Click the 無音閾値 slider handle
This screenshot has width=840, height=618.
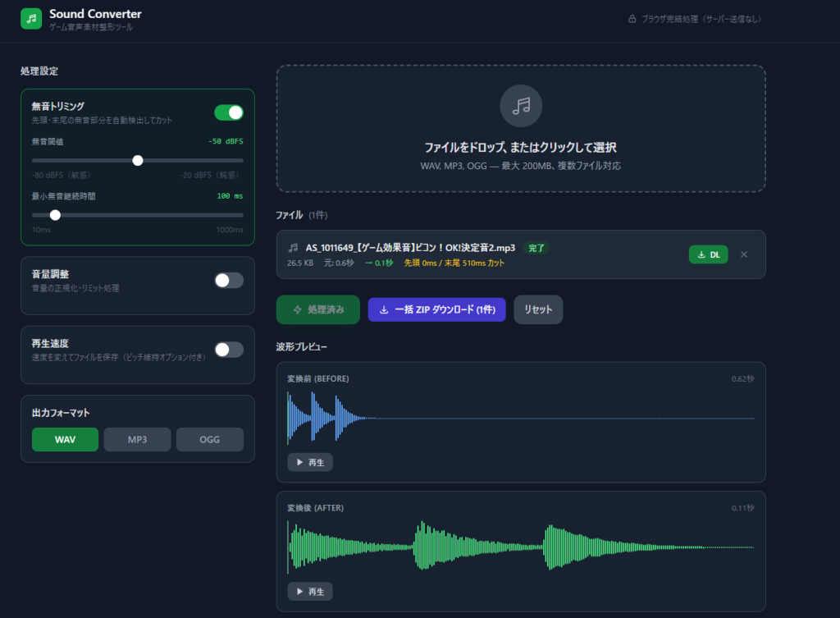(x=138, y=160)
